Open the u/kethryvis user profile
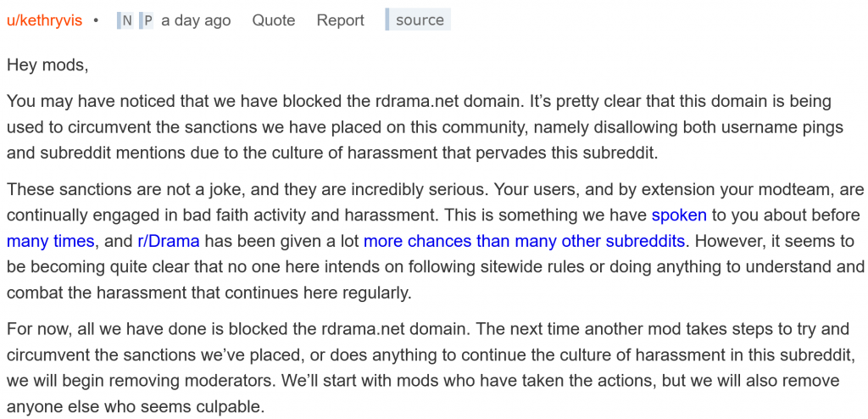The height and width of the screenshot is (419, 868). (x=44, y=20)
